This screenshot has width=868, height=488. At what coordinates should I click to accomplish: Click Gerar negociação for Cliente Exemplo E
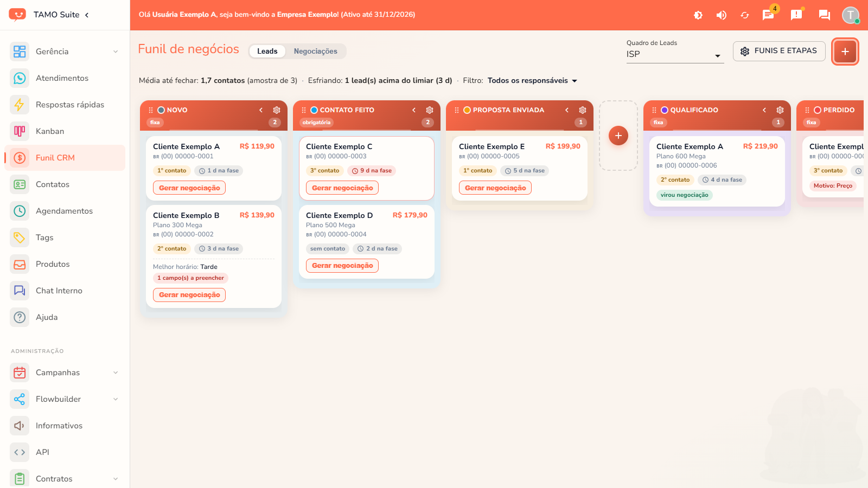point(495,188)
